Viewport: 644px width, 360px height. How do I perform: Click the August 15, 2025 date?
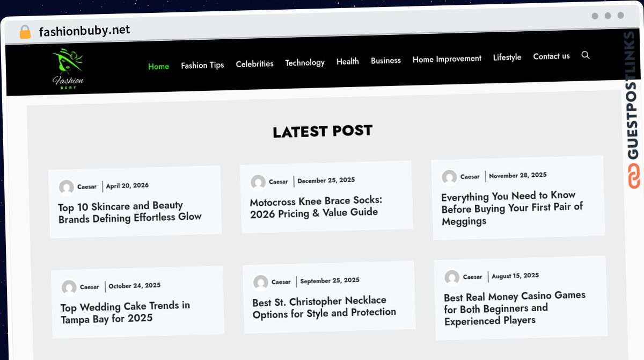515,276
